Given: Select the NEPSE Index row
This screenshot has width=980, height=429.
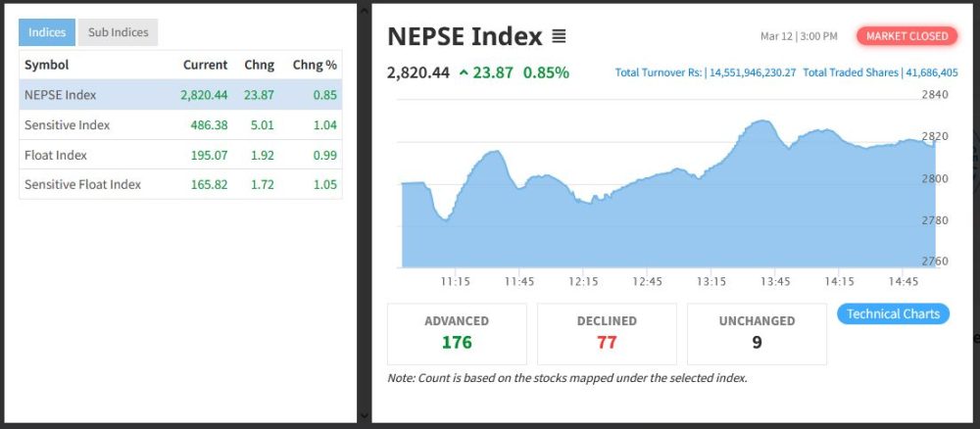Looking at the screenshot, I should tap(180, 95).
